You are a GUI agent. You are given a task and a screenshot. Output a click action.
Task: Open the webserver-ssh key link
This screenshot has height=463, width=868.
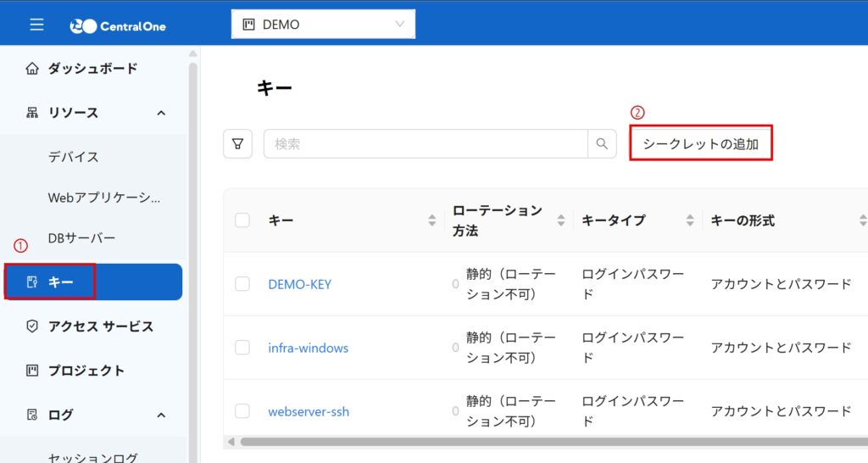[x=309, y=411]
